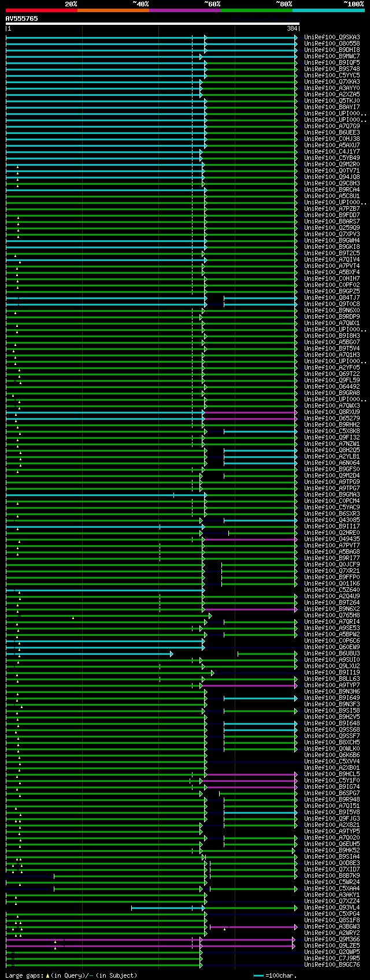Click the white query ruler bar below AV555765
The image size is (370, 980).
click(x=153, y=24)
